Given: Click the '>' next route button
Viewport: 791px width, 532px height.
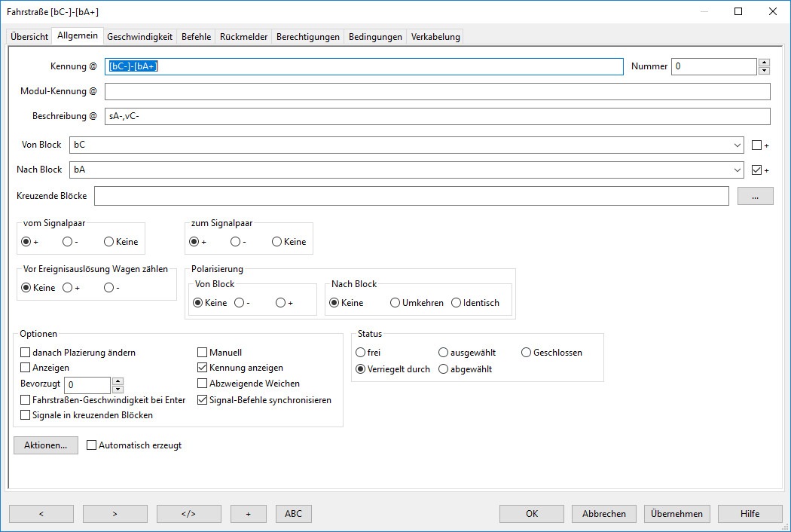Looking at the screenshot, I should point(115,514).
